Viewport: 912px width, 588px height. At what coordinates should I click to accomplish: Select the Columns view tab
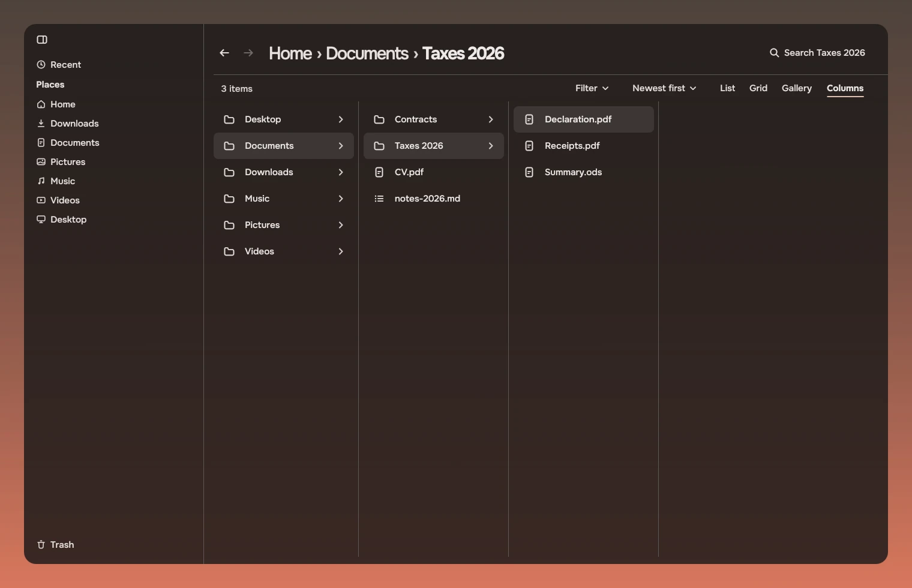845,88
